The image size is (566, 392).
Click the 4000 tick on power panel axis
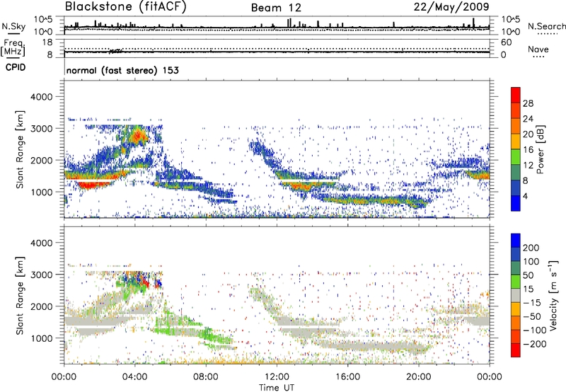point(41,97)
